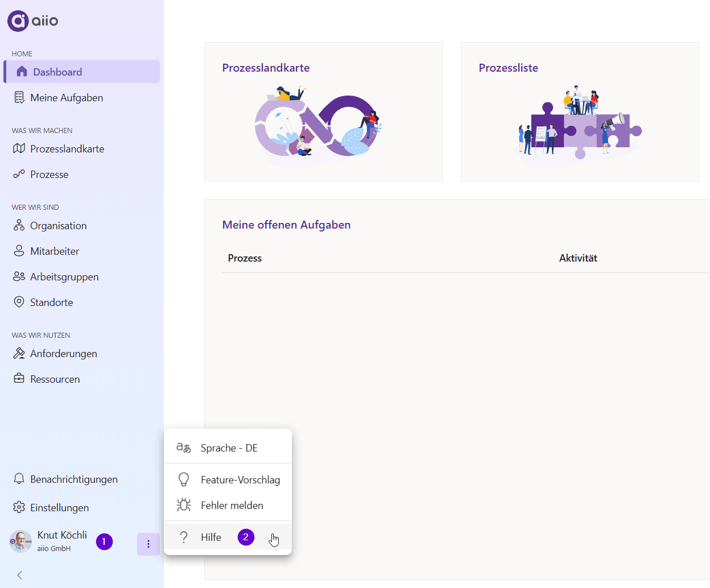Viewport: 710px width, 588px height.
Task: Click the Prozesslandkarte map icon in the sidebar
Action: [x=19, y=148]
